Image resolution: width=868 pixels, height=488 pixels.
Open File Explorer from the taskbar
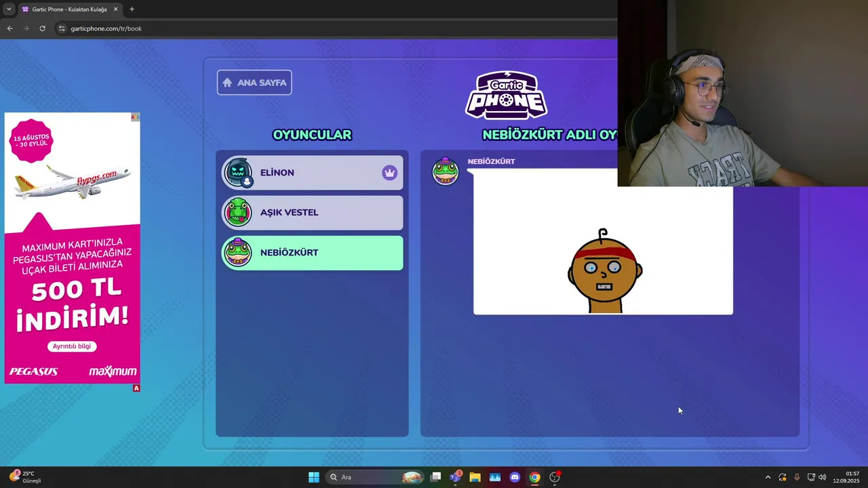tap(475, 477)
